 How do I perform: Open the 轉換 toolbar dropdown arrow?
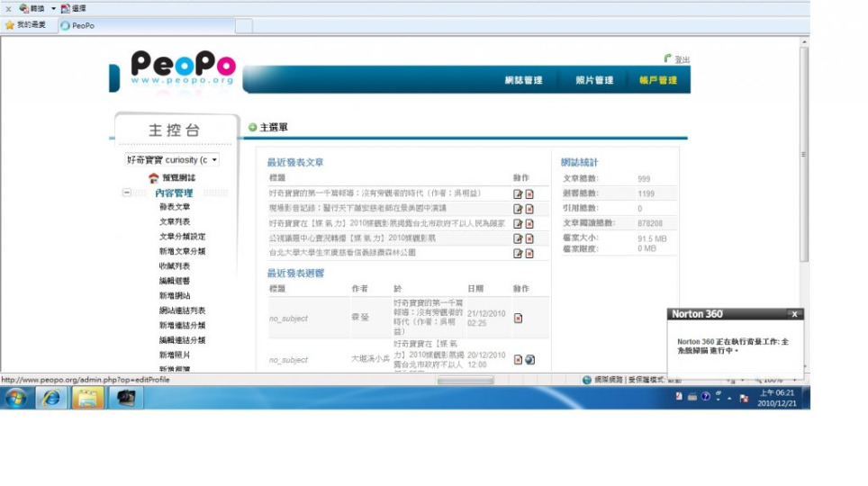(x=53, y=8)
